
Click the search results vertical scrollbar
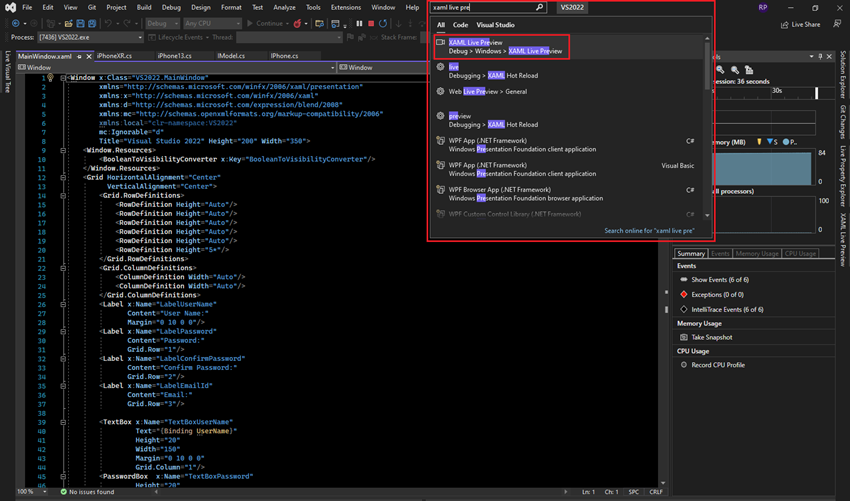(707, 127)
